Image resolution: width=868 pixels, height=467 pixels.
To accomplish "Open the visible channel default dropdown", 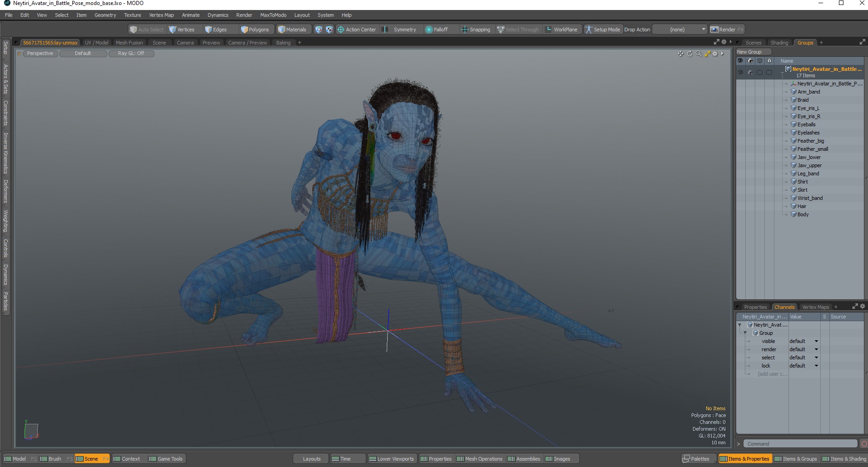I will [803, 341].
